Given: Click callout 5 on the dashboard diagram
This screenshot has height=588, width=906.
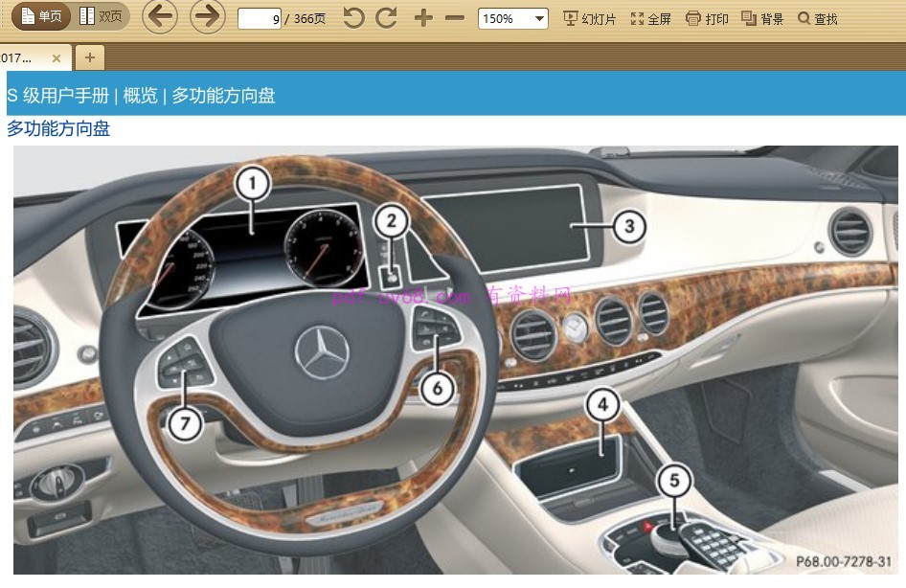Looking at the screenshot, I should pos(674,479).
